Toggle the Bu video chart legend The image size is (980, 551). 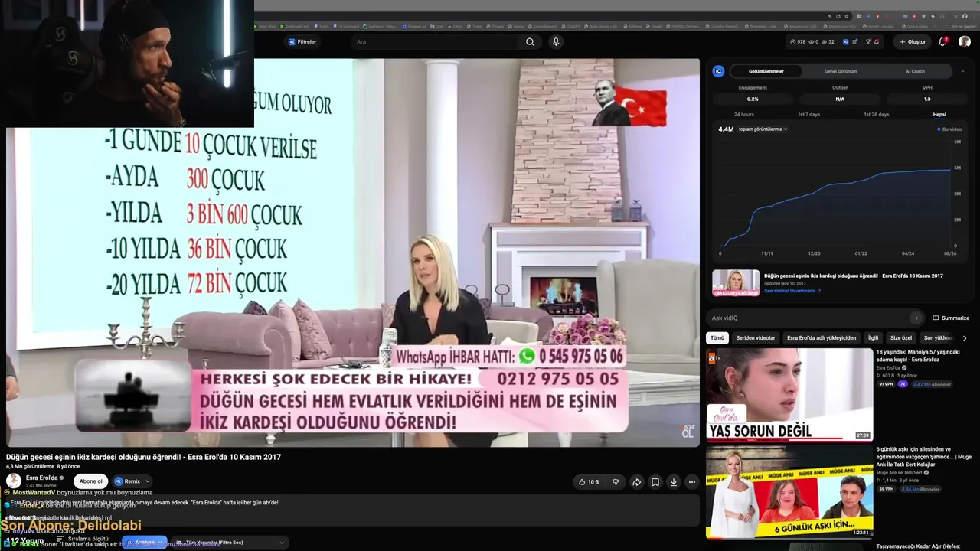(950, 129)
